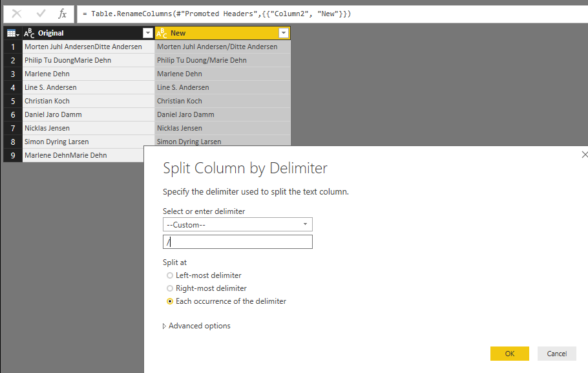The height and width of the screenshot is (373, 588).
Task: Select row number 6
Action: (x=13, y=114)
